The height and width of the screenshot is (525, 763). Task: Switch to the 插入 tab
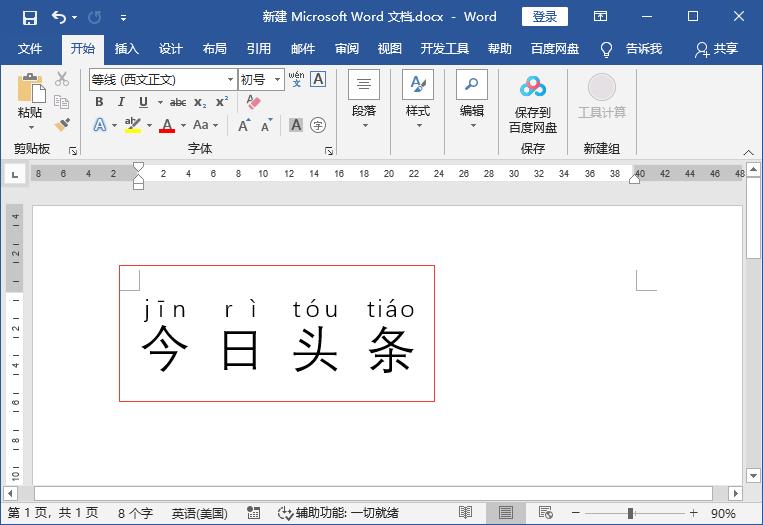127,49
